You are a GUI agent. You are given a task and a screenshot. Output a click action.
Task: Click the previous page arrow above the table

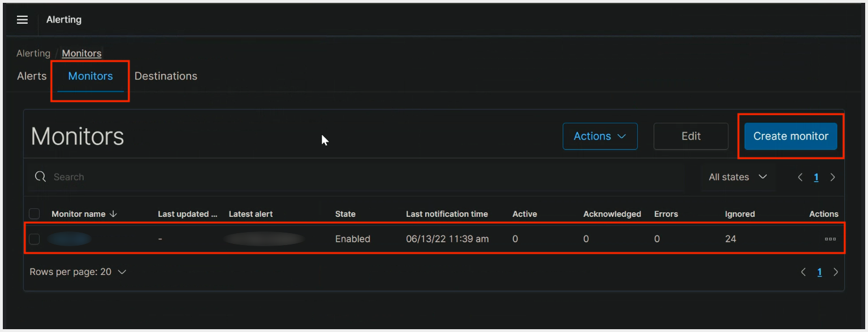click(800, 177)
